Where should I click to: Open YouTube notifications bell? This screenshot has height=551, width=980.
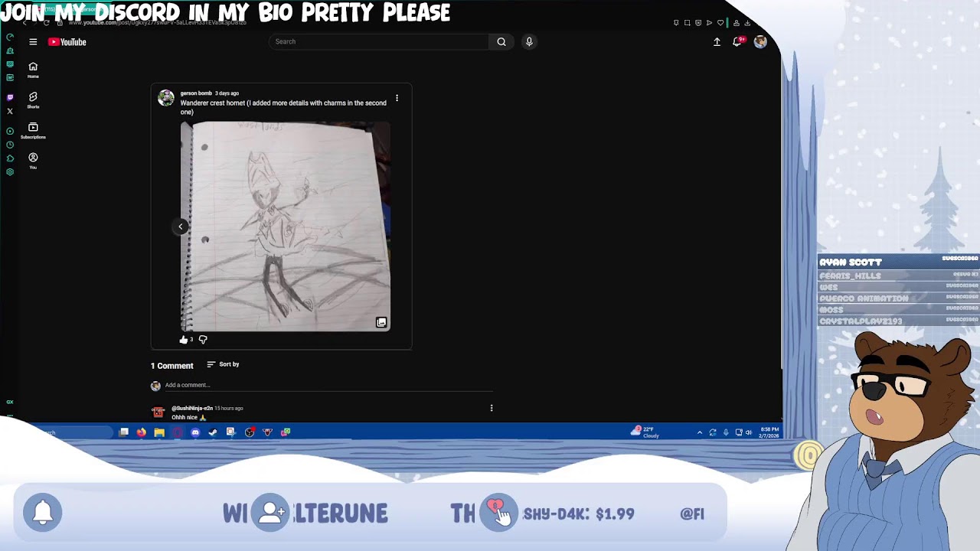[737, 42]
